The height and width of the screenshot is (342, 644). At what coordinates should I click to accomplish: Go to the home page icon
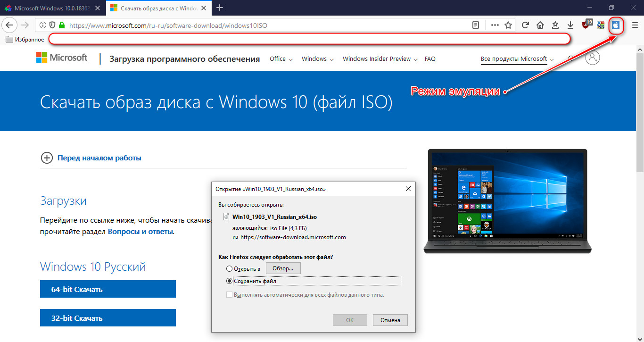(540, 25)
